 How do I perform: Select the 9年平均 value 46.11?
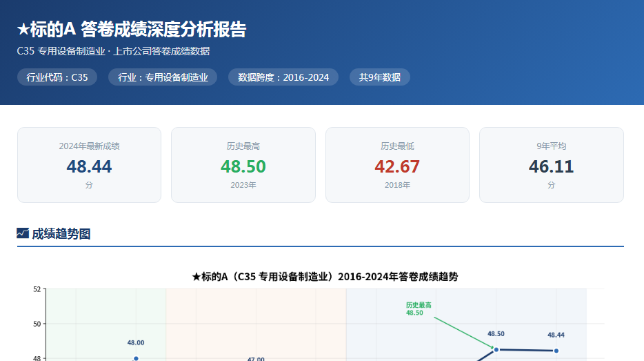(x=551, y=166)
